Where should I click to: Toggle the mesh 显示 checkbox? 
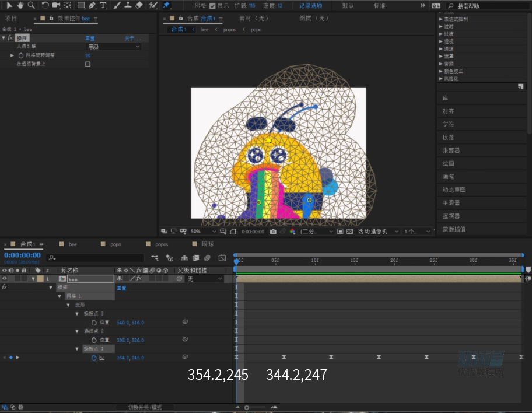pyautogui.click(x=212, y=6)
